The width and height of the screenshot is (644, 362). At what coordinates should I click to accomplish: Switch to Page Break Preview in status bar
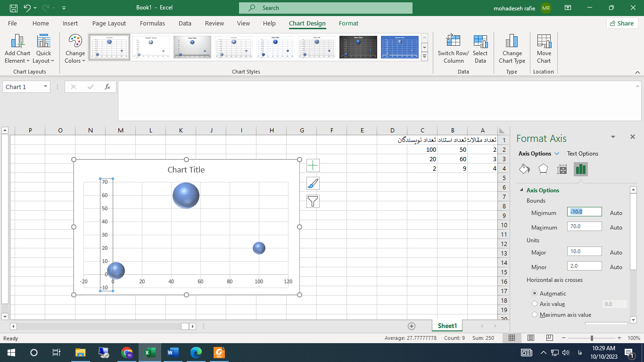pos(550,338)
